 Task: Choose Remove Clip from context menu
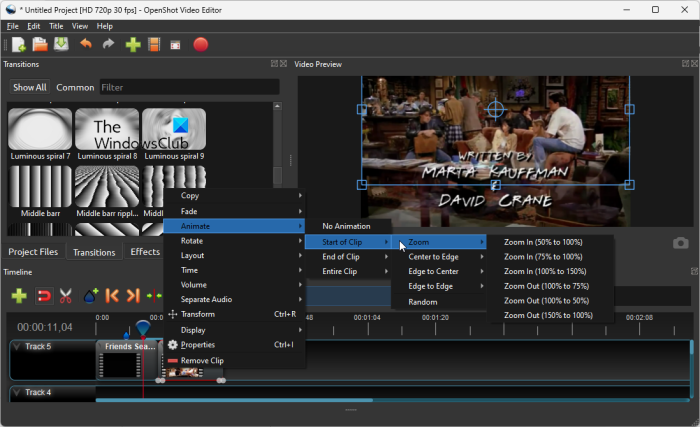[234, 360]
